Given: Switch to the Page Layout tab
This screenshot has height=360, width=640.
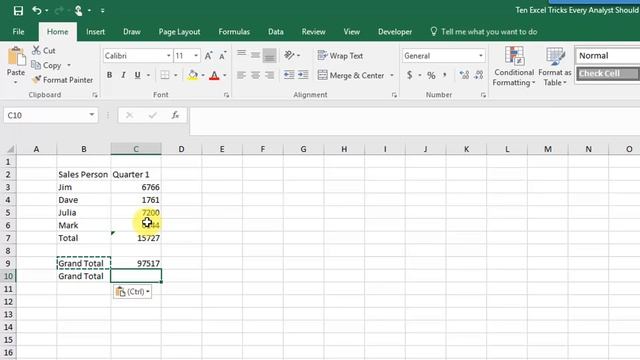Looking at the screenshot, I should point(180,32).
